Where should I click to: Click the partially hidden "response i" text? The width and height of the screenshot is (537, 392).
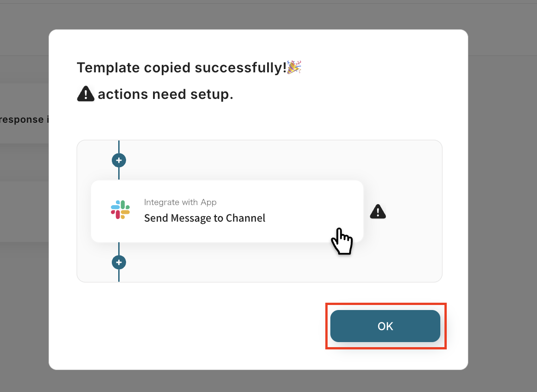click(24, 120)
